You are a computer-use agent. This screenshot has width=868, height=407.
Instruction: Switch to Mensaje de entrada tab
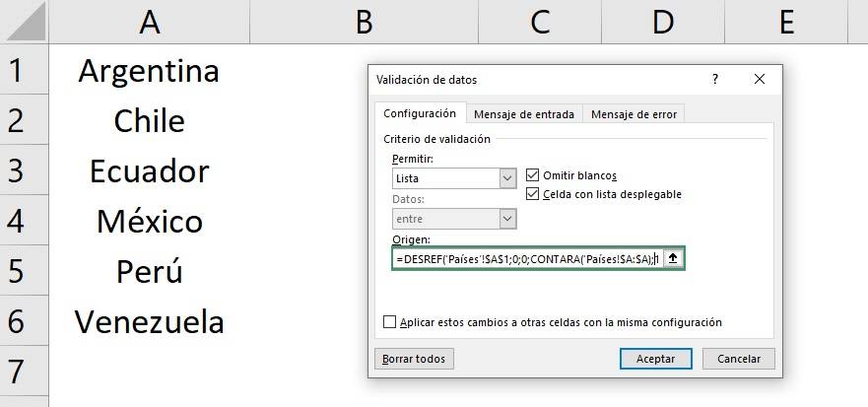tap(523, 114)
